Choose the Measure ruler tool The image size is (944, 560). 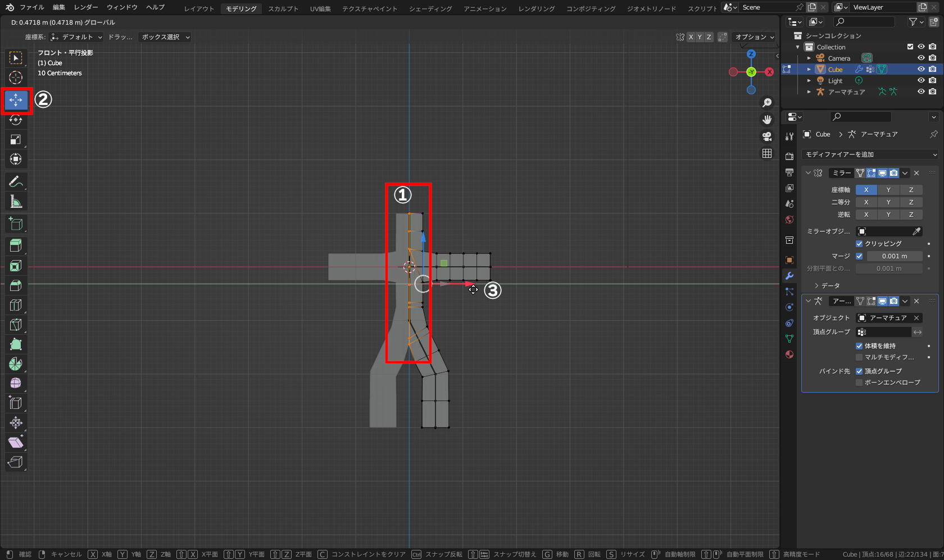tap(16, 201)
